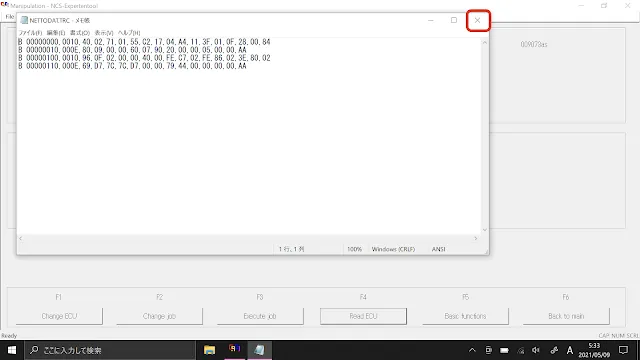Screen dimensions: 640x360
Task: Open the notification action center
Action: click(623, 350)
